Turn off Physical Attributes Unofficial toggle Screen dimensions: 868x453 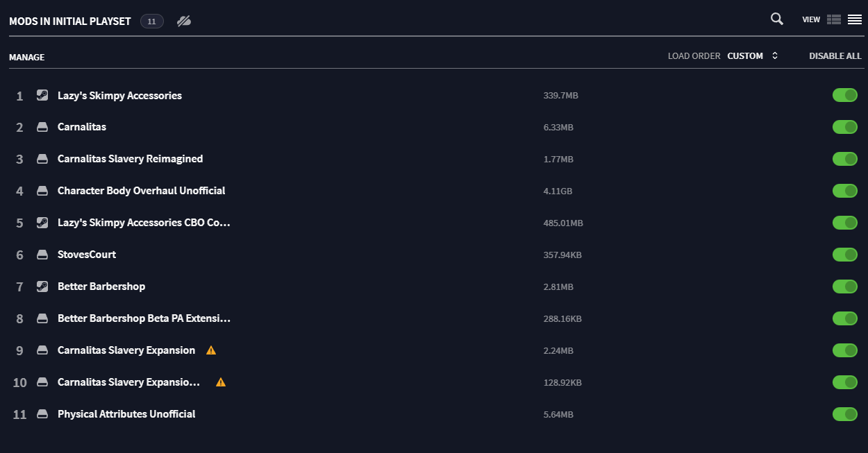coord(845,414)
